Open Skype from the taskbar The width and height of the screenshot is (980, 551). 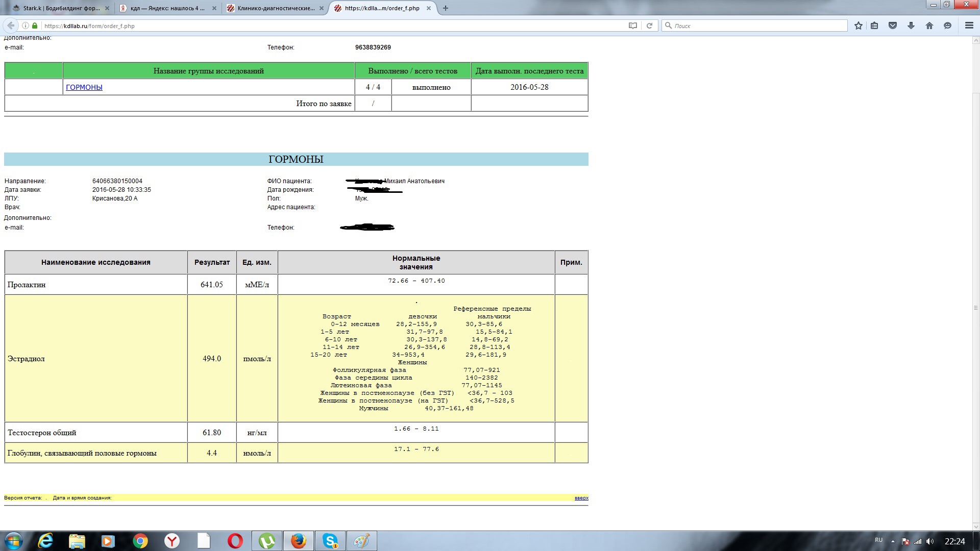coord(330,541)
